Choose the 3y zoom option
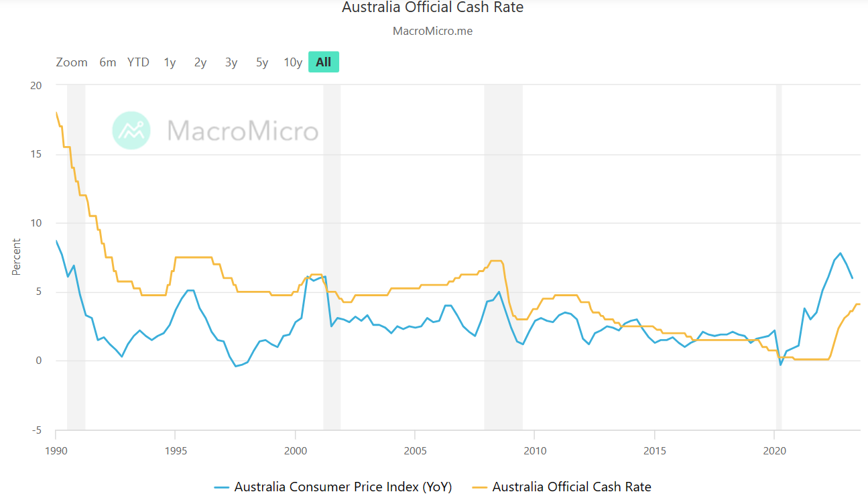This screenshot has width=868, height=500. click(x=231, y=62)
